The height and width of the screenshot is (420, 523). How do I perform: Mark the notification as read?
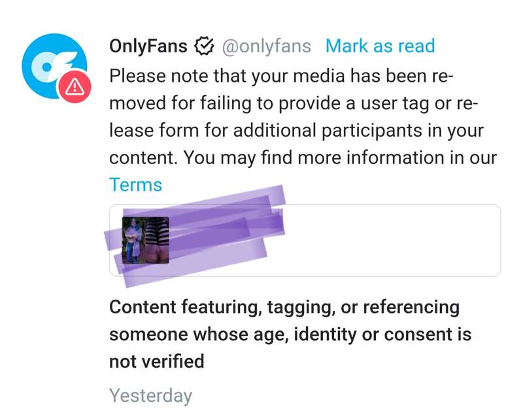pos(380,46)
